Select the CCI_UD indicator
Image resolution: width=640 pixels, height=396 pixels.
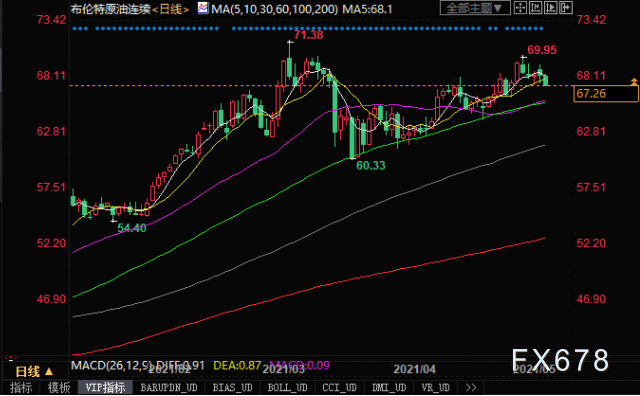point(340,387)
